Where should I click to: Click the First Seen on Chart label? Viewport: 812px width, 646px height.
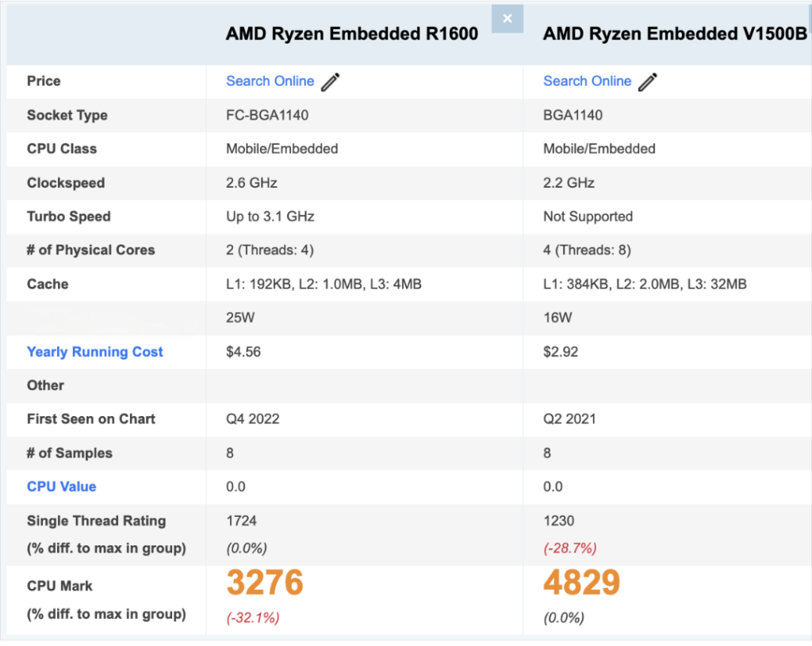point(90,419)
